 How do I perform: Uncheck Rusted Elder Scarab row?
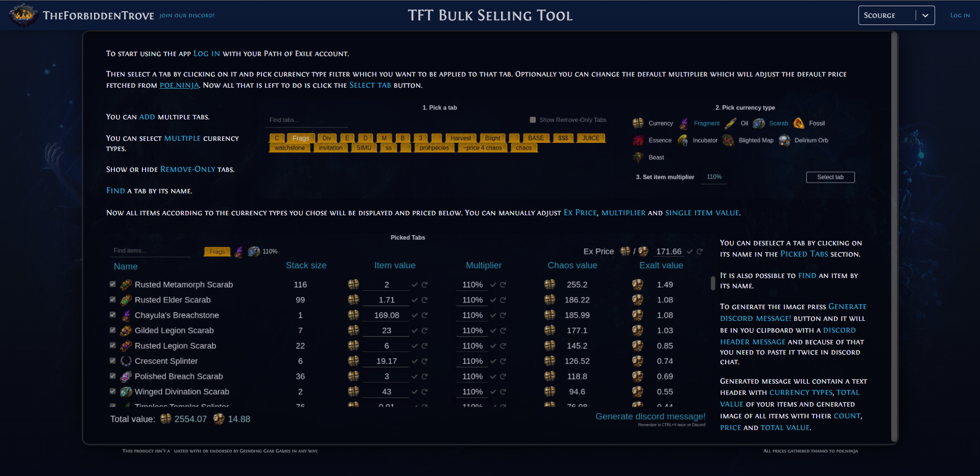coord(112,299)
